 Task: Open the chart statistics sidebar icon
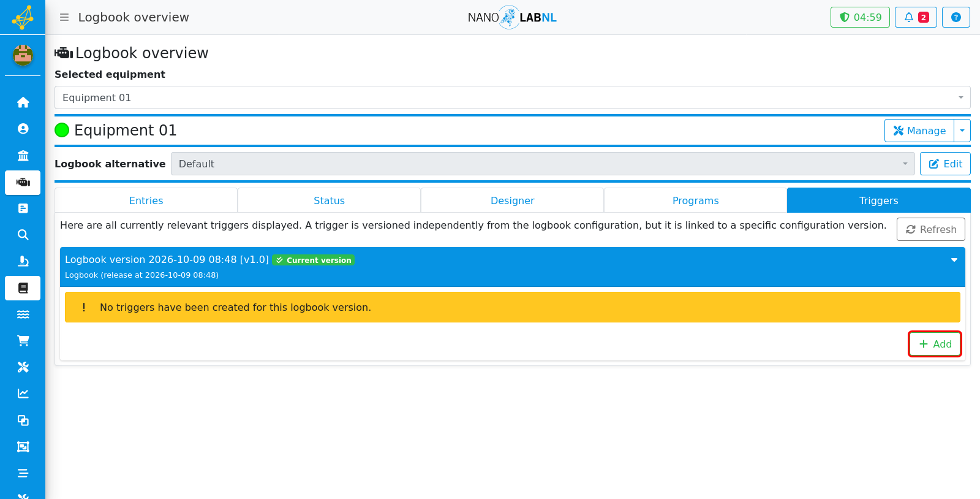tap(23, 394)
